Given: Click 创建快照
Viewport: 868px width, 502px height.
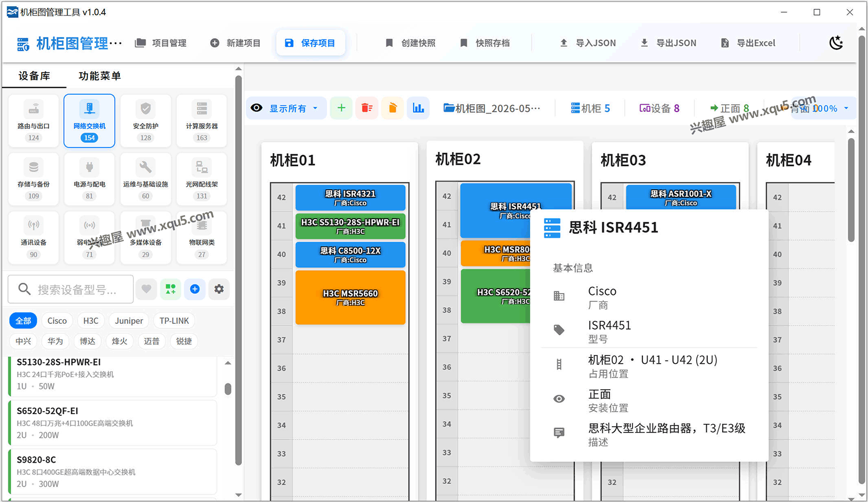Looking at the screenshot, I should (x=410, y=43).
